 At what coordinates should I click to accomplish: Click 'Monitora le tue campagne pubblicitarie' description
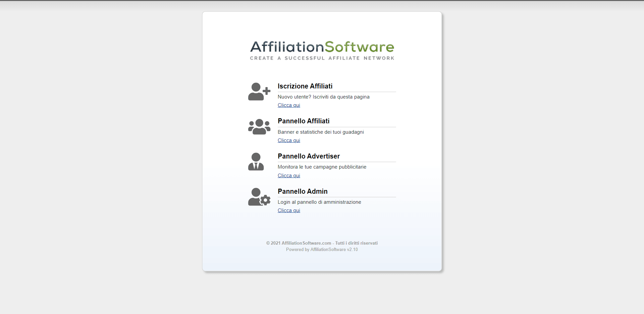[322, 167]
